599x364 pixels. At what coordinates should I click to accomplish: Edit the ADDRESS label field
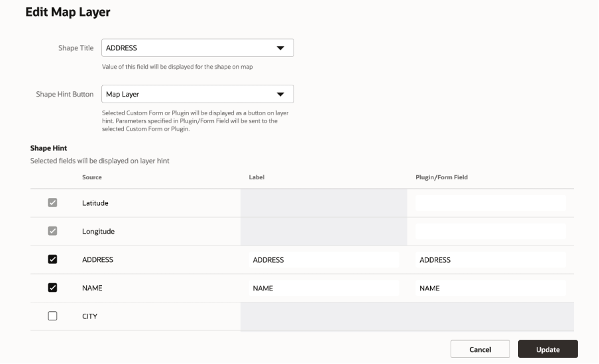323,260
